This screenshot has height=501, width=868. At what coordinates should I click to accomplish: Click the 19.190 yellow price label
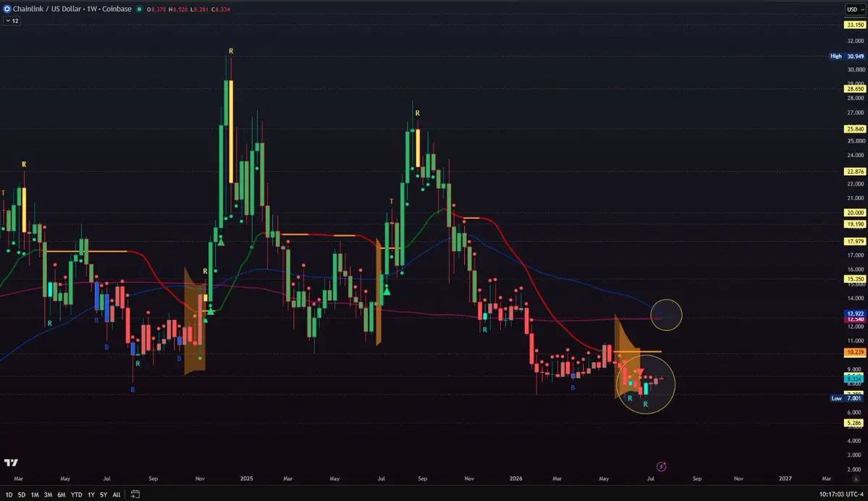tap(855, 224)
